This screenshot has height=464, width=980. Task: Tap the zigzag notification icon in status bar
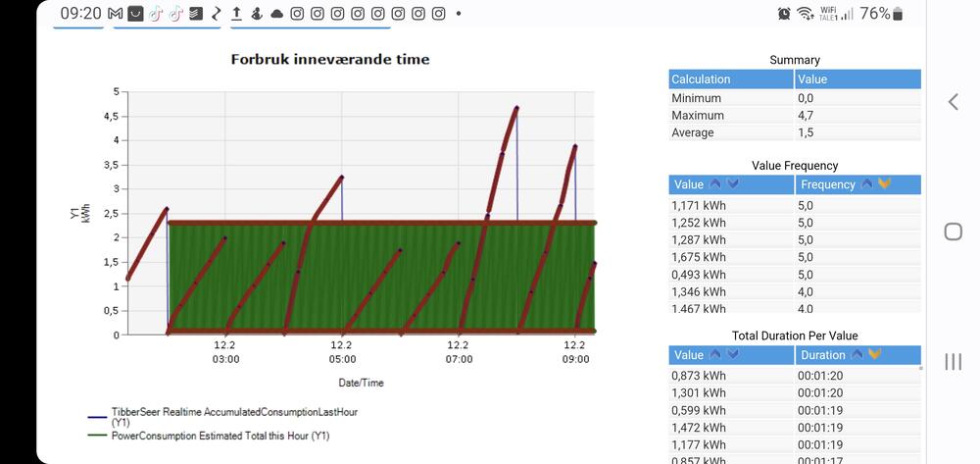217,14
